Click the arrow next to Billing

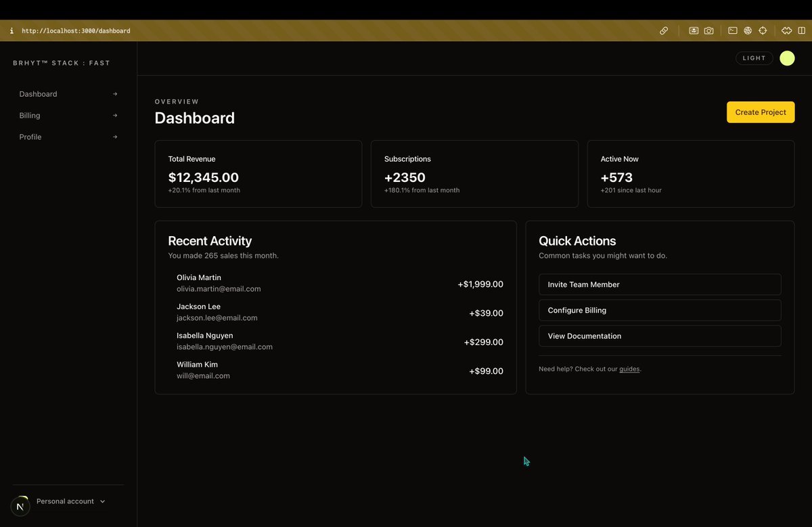[115, 116]
